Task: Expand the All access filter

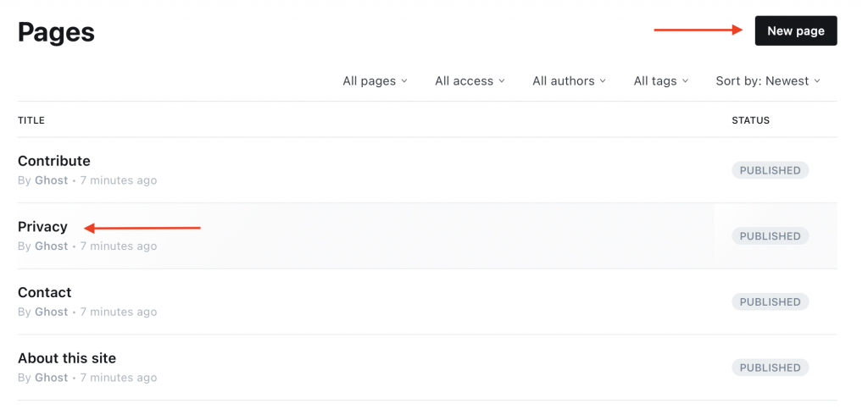Action: point(470,81)
